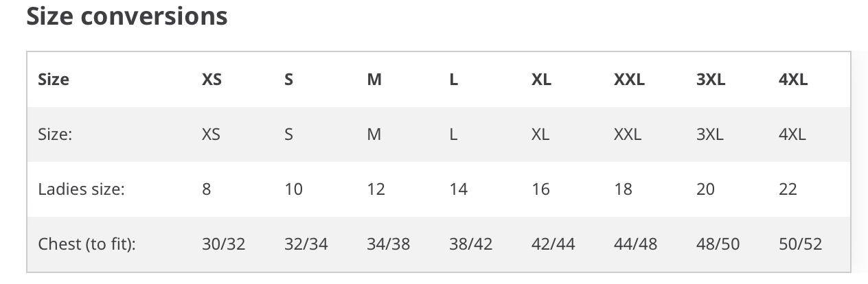Viewport: 868px width, 284px height.
Task: Click the Chest (to fit) row label
Action: pos(87,244)
